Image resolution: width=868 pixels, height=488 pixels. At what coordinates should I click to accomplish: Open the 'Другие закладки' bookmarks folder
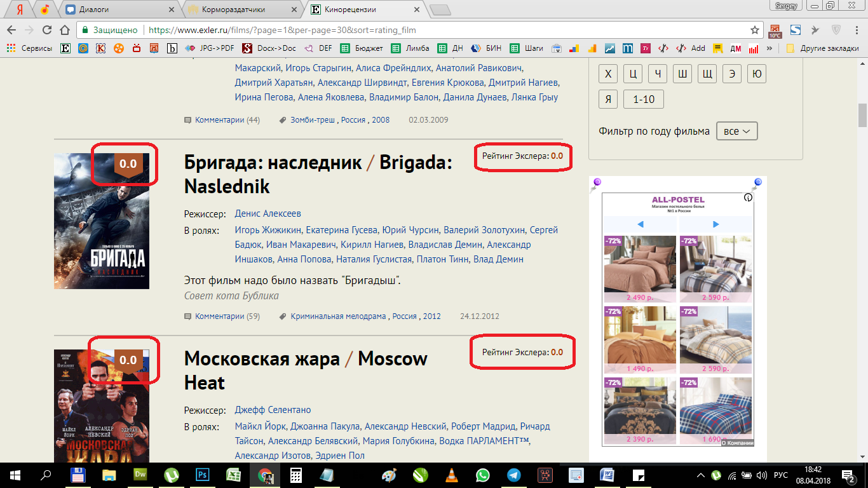click(823, 48)
